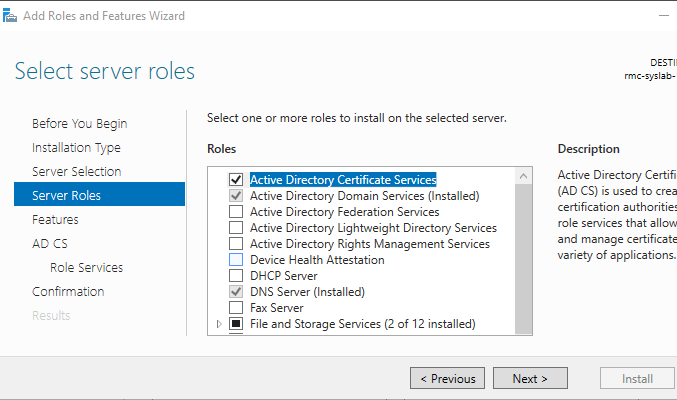Select Active Directory Domain Services (Installed) label
This screenshot has height=400, width=677.
pos(364,196)
